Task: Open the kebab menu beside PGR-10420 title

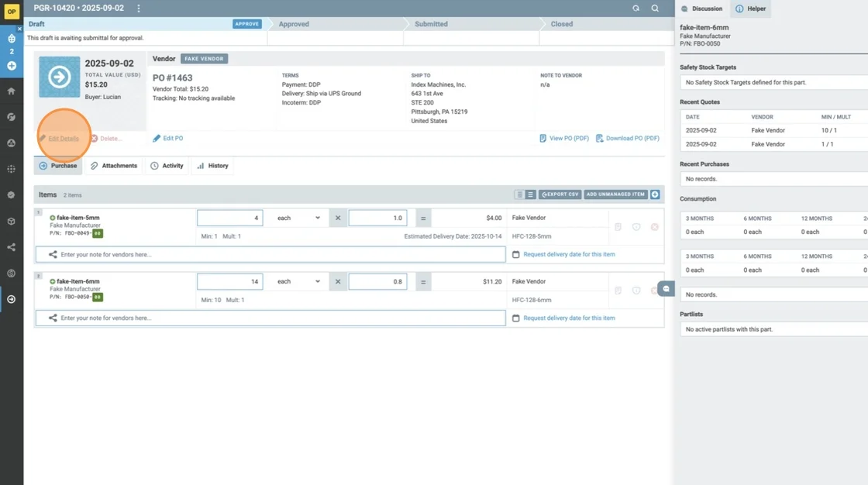Action: point(139,8)
